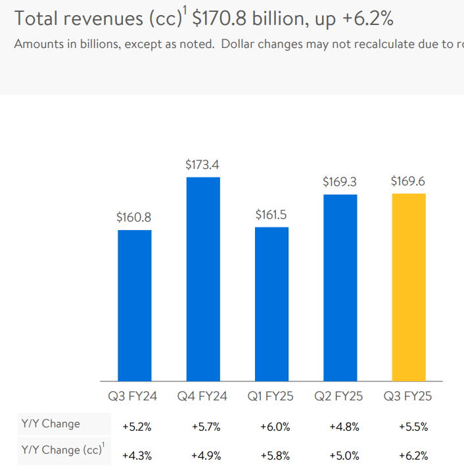Viewport: 464px width, 476px height.
Task: Click the $161.5 bar value label
Action: click(x=271, y=214)
